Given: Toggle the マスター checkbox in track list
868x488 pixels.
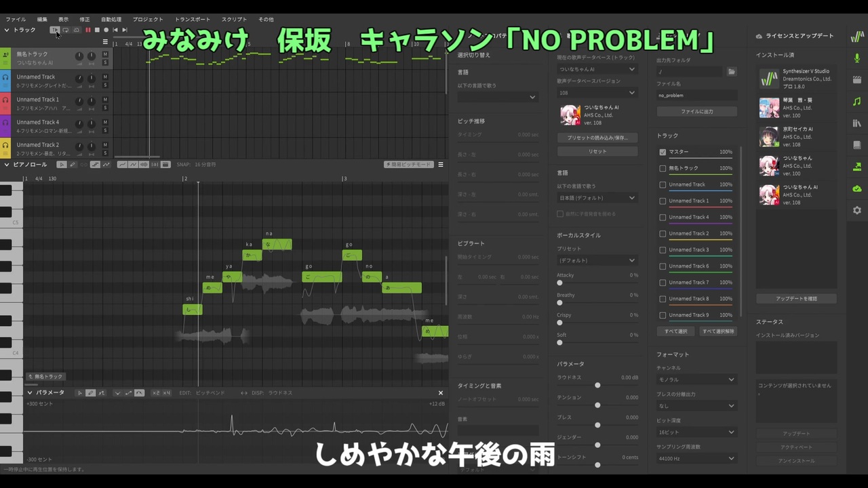Looking at the screenshot, I should tap(663, 152).
